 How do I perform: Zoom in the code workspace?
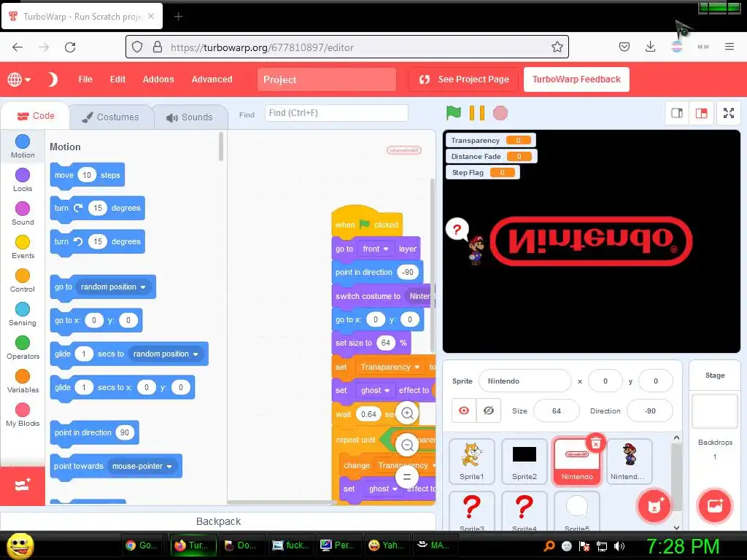coord(407,413)
